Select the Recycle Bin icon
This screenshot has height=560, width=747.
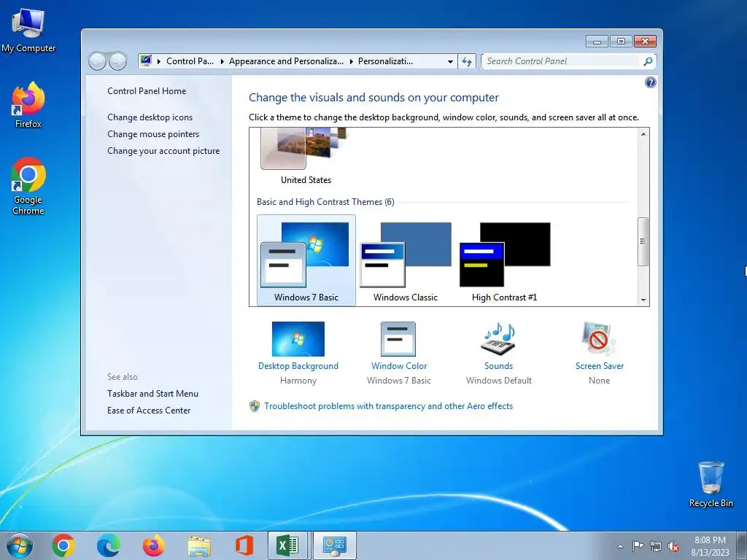coord(711,484)
